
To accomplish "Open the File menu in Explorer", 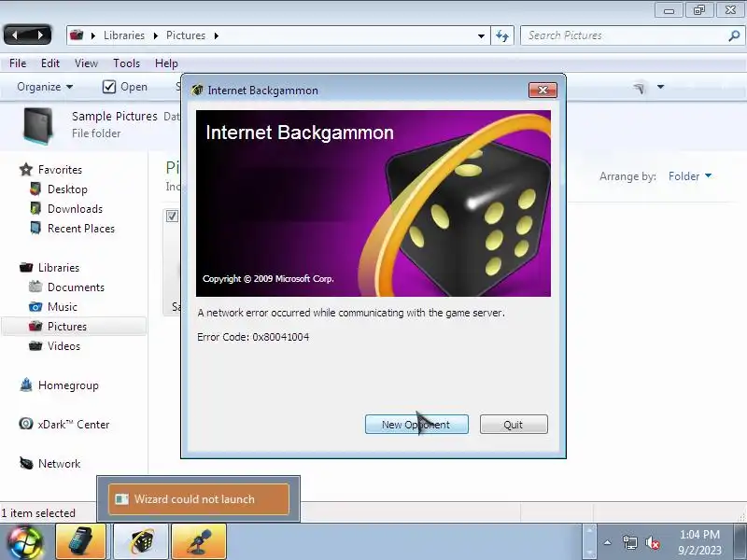I will point(18,63).
